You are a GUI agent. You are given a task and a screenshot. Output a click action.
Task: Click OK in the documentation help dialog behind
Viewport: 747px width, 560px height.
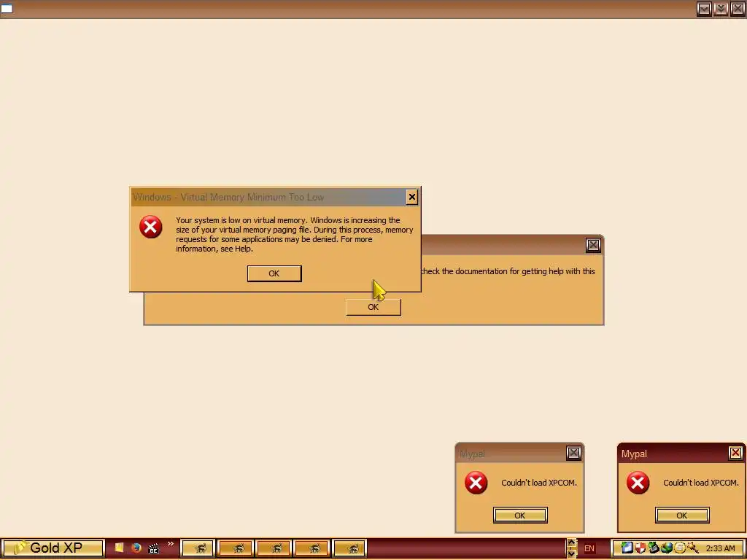click(373, 307)
